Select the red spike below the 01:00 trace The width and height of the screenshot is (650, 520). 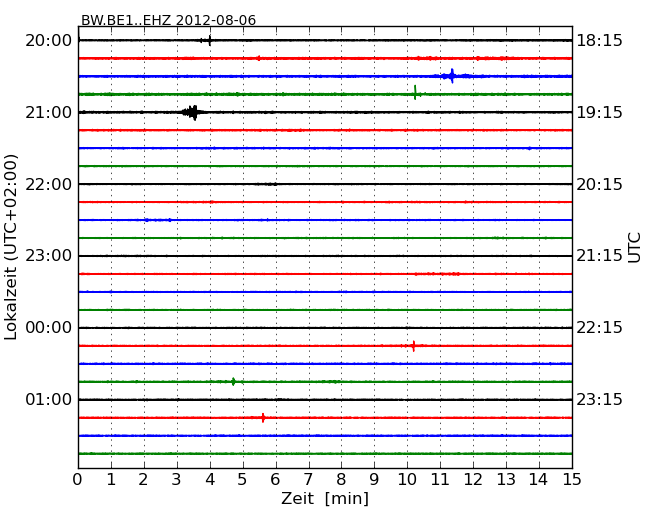tap(263, 418)
